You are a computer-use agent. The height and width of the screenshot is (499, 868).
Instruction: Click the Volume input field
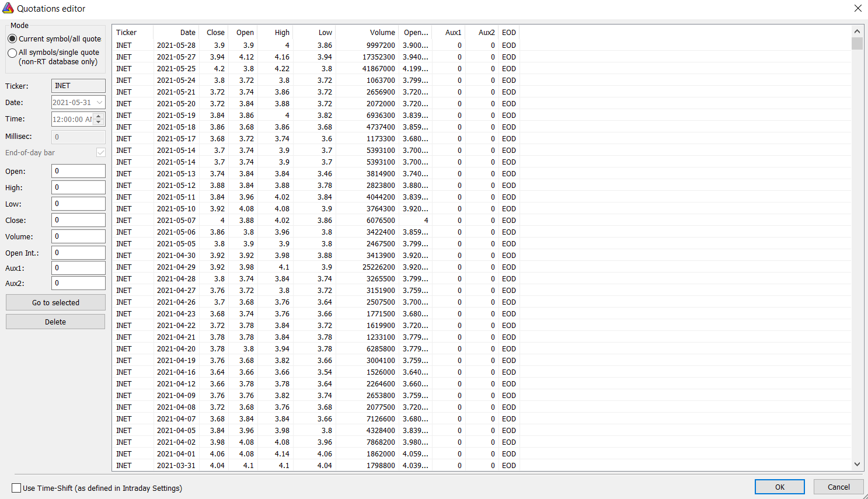[78, 236]
